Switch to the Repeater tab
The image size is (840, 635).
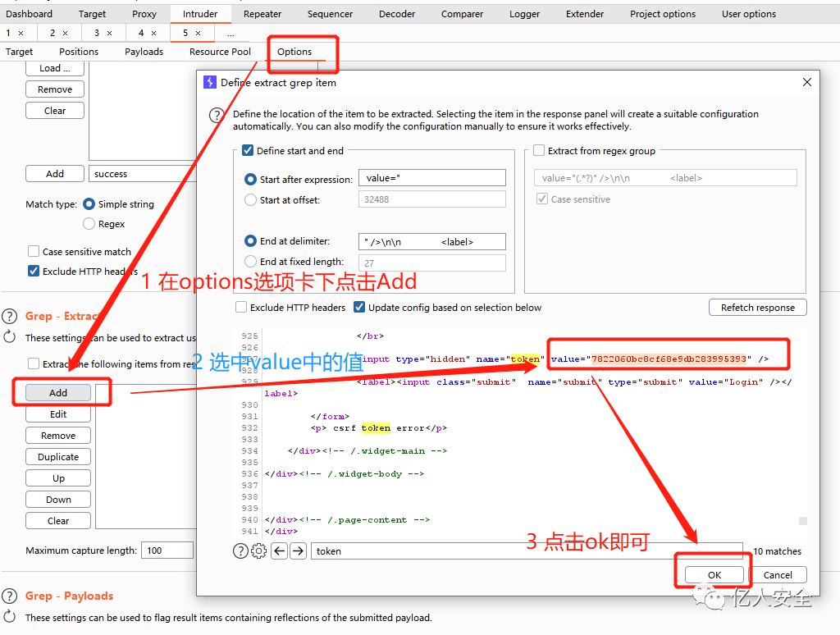(x=262, y=14)
